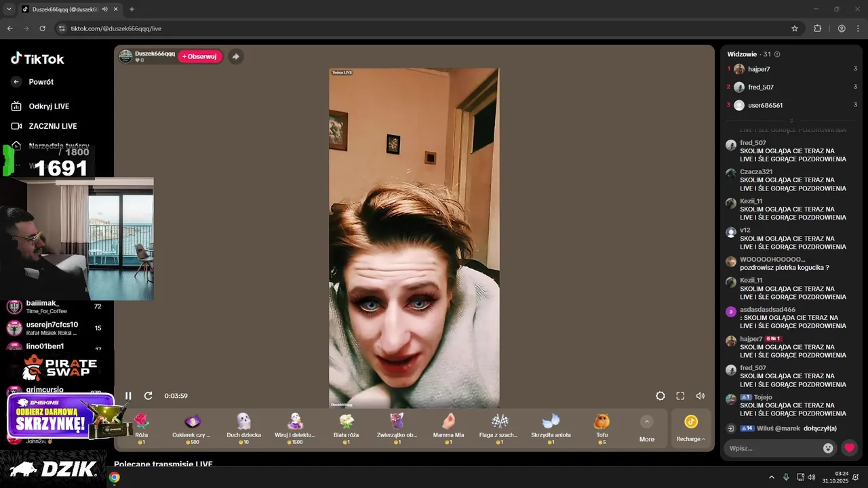Open Chrome profile icon
This screenshot has height=488, width=868.
click(842, 28)
